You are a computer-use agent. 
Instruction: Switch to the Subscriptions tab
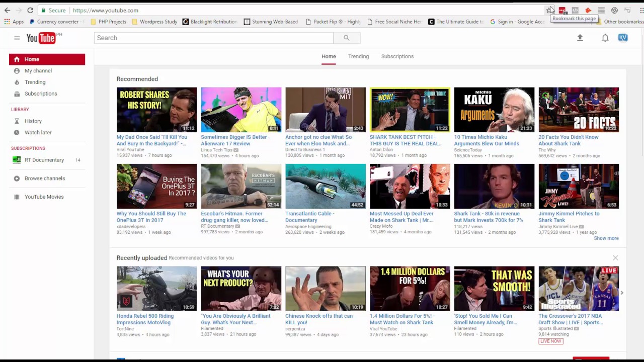click(397, 56)
